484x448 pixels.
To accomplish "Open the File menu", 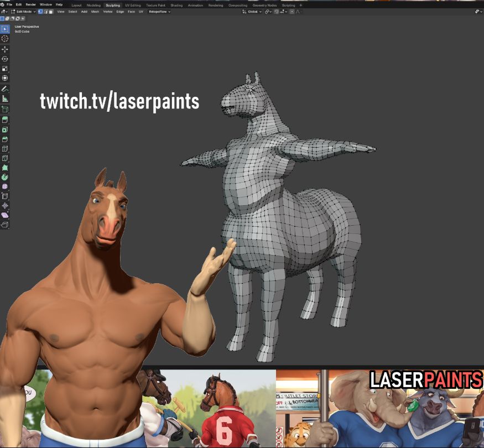I will coord(9,4).
